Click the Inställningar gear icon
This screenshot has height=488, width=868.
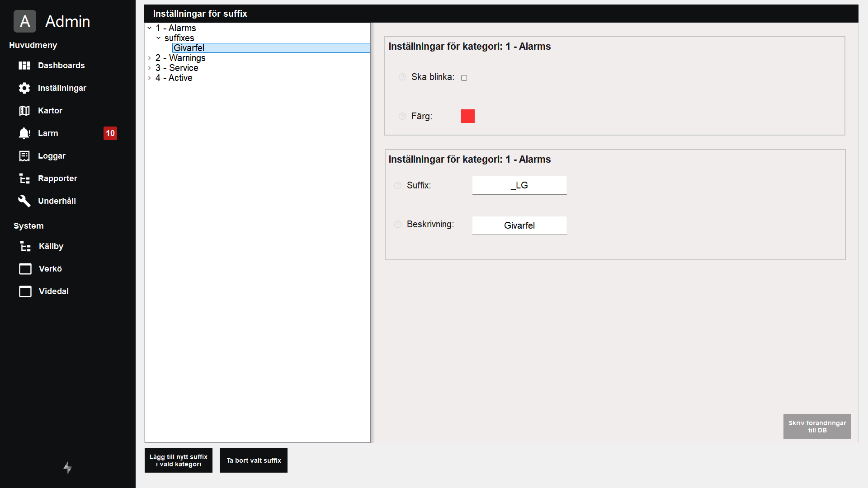[24, 88]
